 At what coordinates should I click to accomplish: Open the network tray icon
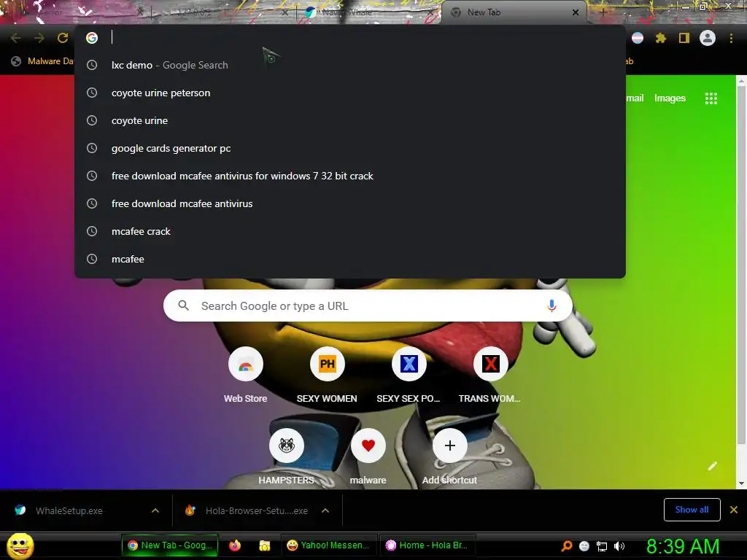pos(602,546)
